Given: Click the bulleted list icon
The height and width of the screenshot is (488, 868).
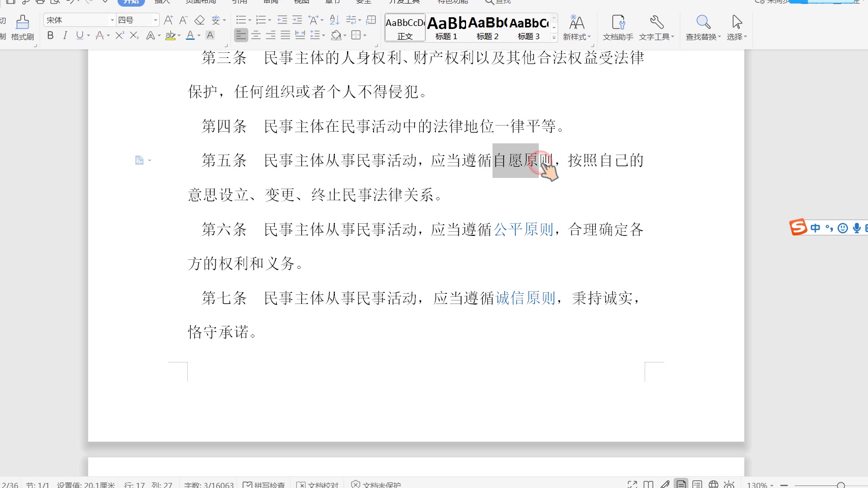Looking at the screenshot, I should (x=241, y=20).
